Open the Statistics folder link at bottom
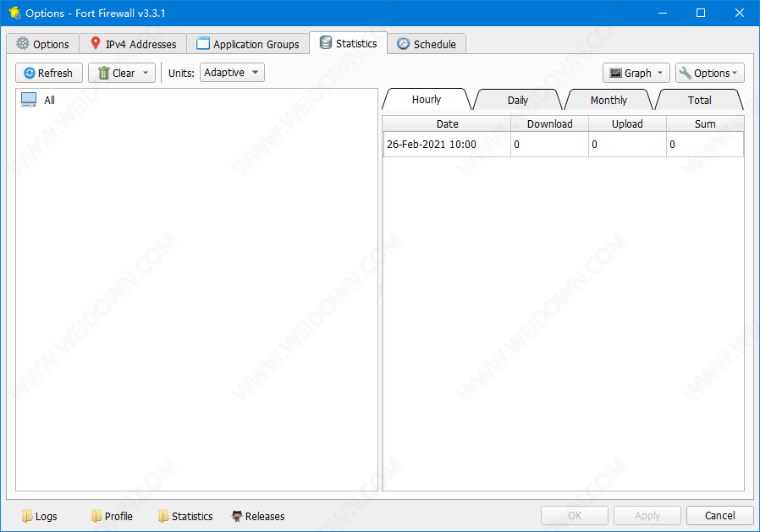Screen dimensions: 760x532 (185, 516)
